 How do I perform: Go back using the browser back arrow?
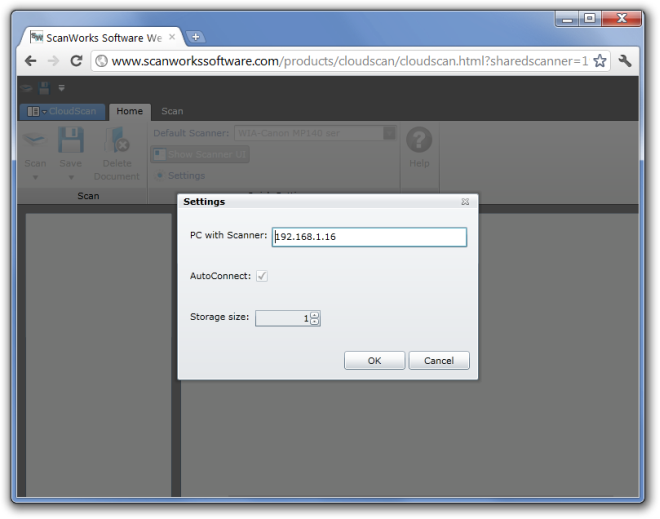pos(30,61)
